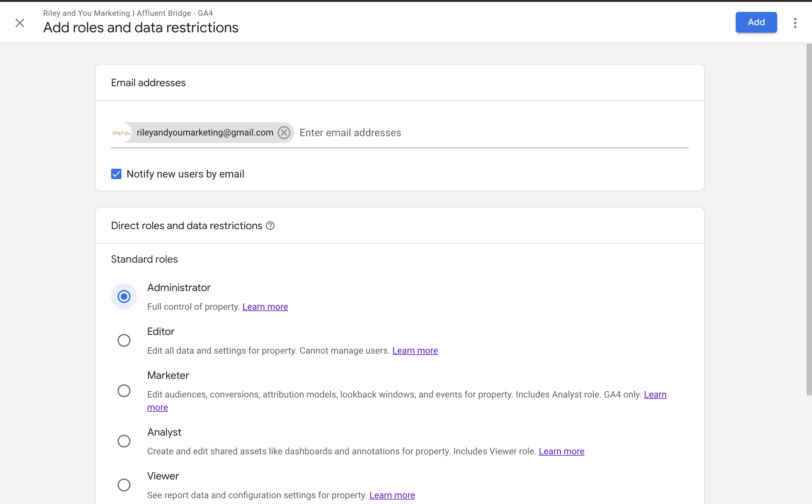The width and height of the screenshot is (812, 504).
Task: Open the three-dot overflow menu
Action: pyautogui.click(x=796, y=22)
